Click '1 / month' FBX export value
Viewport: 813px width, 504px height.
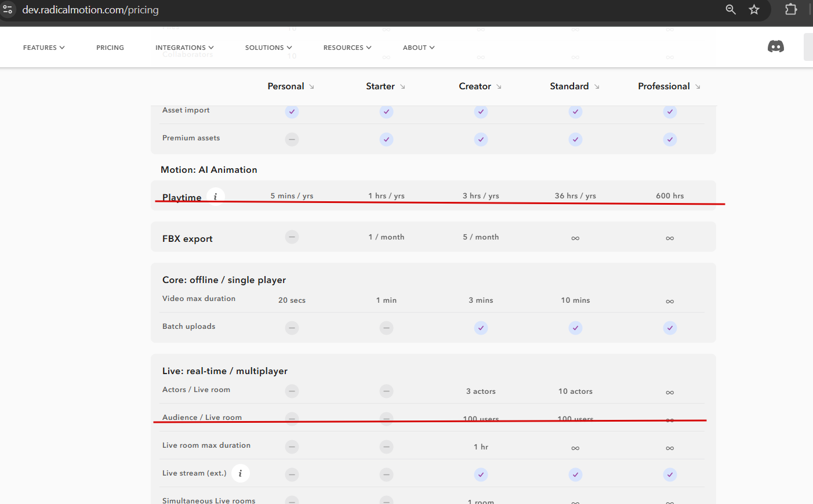click(386, 237)
